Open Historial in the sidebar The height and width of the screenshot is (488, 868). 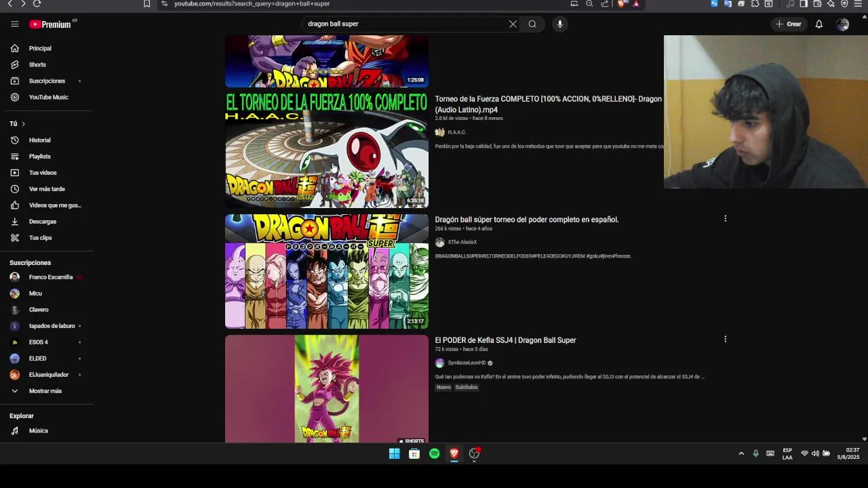point(39,140)
